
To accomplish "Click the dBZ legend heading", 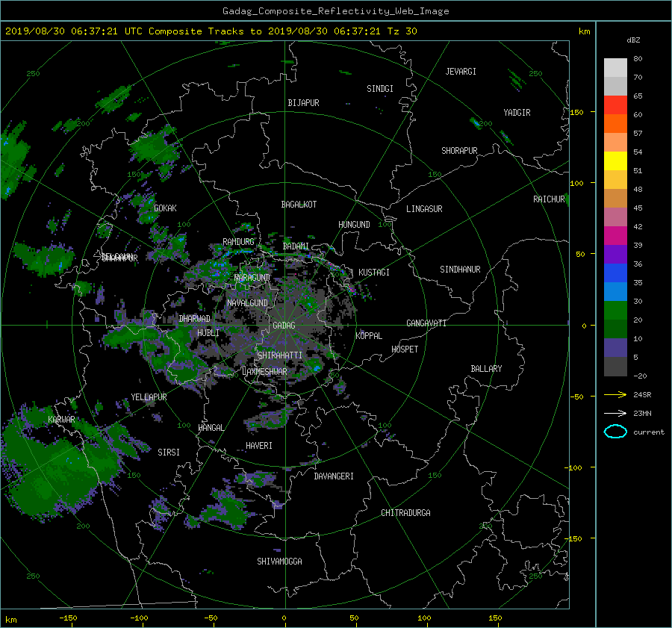I will (x=633, y=40).
